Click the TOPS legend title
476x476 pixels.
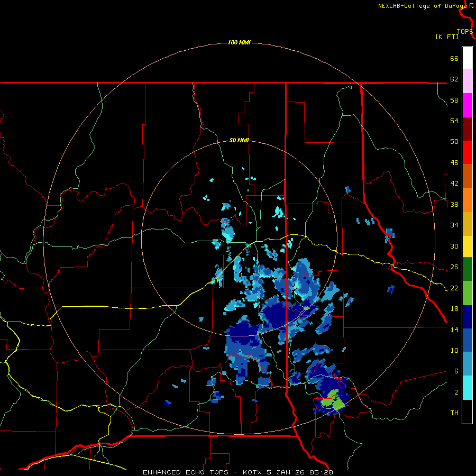[465, 32]
